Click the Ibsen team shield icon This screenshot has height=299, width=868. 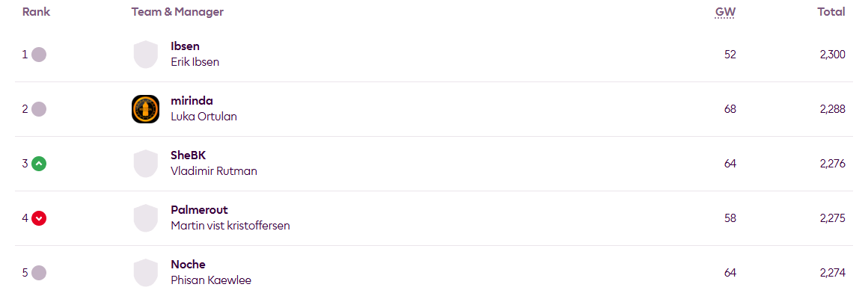tap(145, 55)
